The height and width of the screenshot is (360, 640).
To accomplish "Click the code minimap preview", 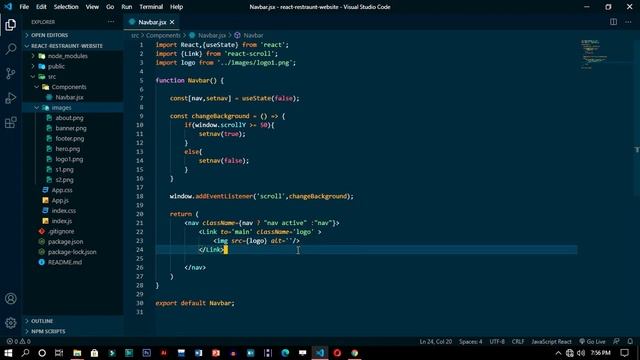I will [x=593, y=54].
